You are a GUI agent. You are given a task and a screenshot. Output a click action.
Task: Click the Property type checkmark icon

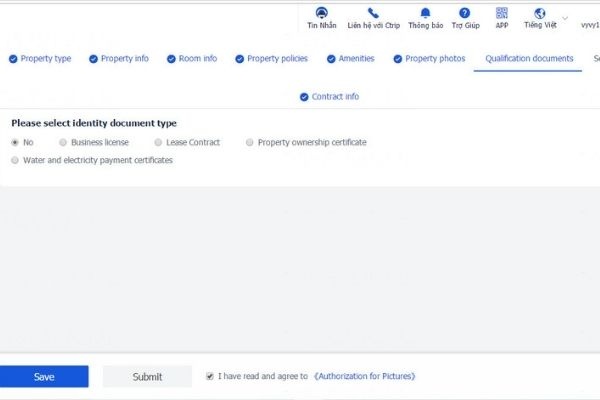click(x=13, y=59)
